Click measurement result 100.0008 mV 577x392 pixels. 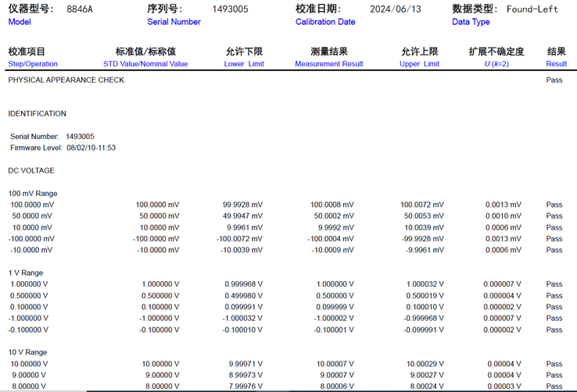(332, 205)
